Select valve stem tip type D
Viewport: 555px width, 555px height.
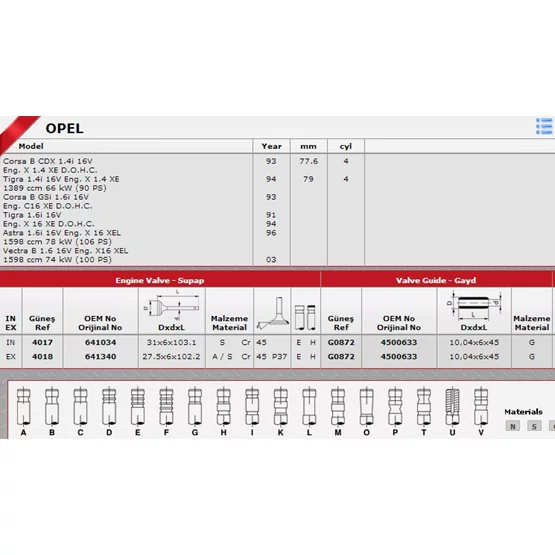point(109,411)
